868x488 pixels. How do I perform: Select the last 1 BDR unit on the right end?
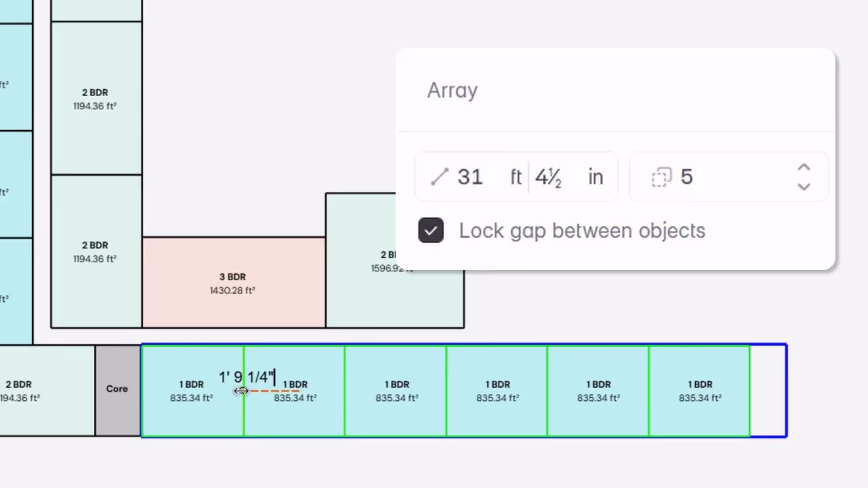coord(699,391)
